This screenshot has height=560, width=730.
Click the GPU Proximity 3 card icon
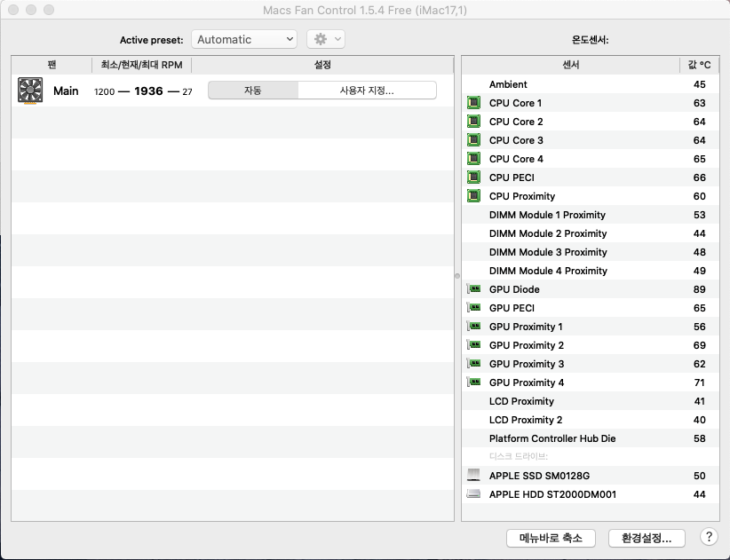click(473, 364)
